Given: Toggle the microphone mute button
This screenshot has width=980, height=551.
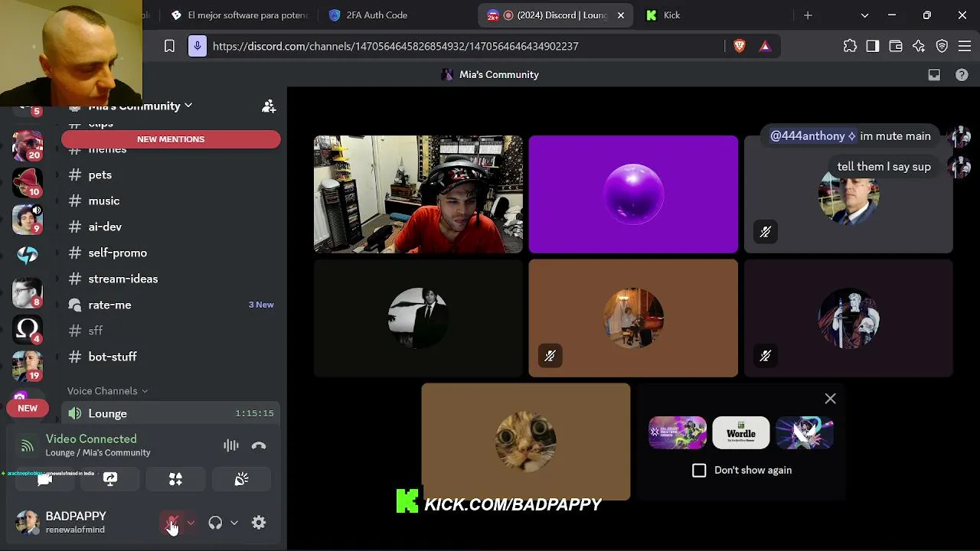Looking at the screenshot, I should [172, 523].
